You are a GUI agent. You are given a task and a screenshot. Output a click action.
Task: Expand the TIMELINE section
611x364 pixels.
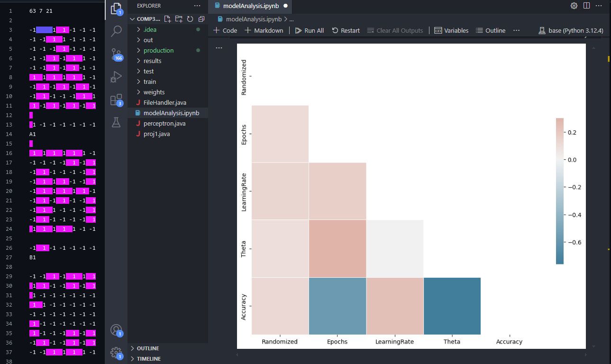tap(168, 359)
